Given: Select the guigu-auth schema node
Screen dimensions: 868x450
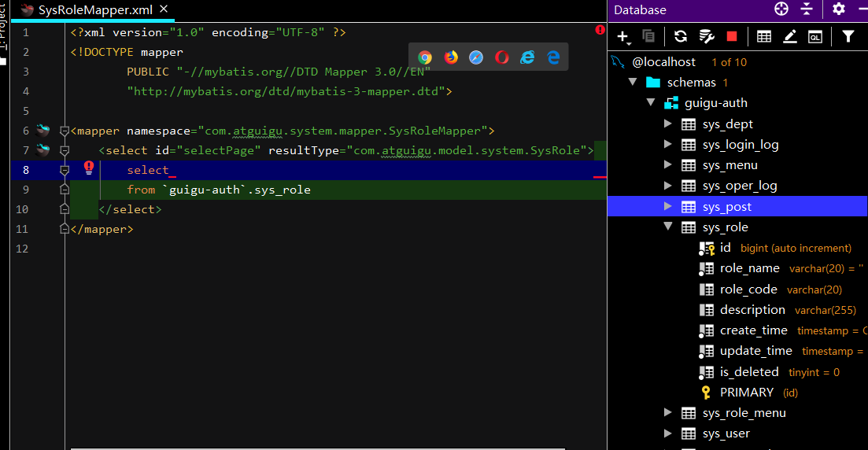Looking at the screenshot, I should pos(716,103).
